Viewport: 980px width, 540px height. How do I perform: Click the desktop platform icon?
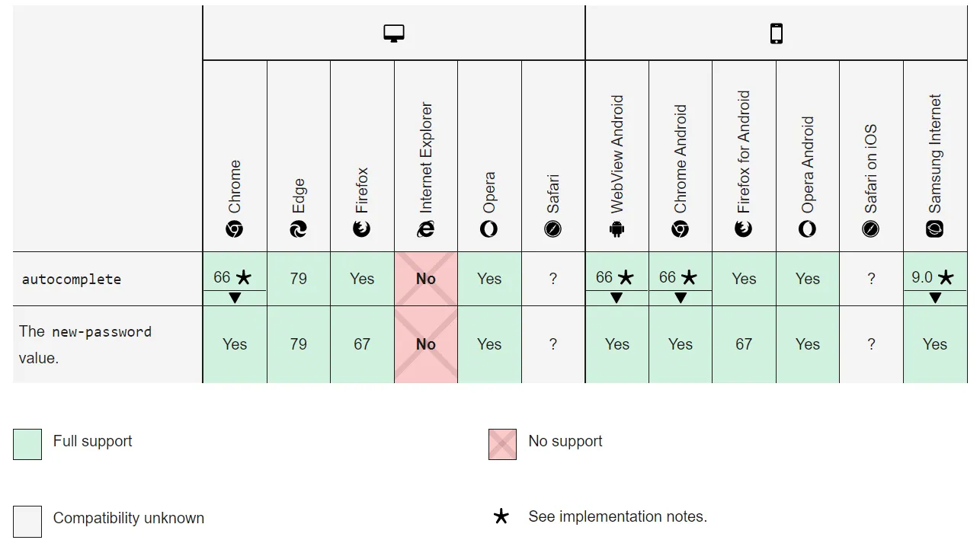pos(394,34)
